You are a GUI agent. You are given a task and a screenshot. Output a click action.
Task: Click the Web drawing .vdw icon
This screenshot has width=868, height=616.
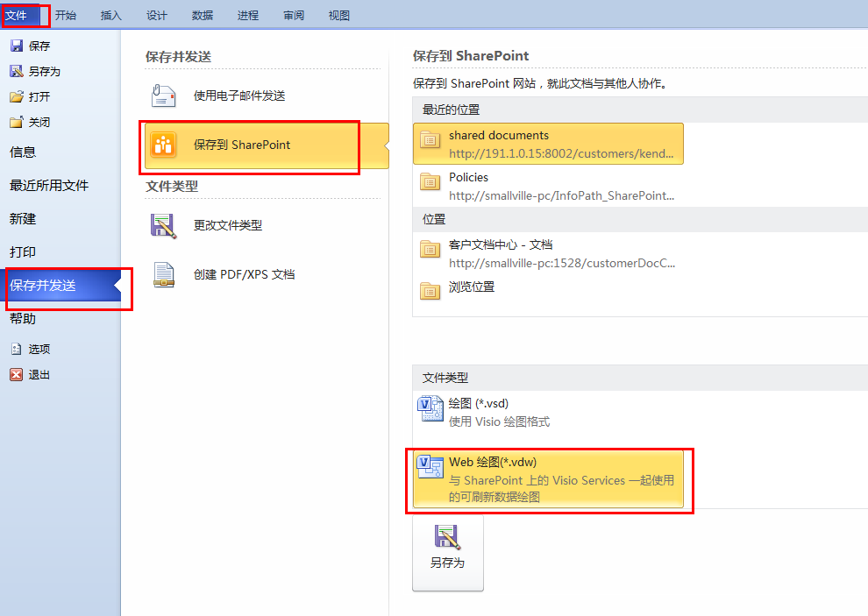430,466
